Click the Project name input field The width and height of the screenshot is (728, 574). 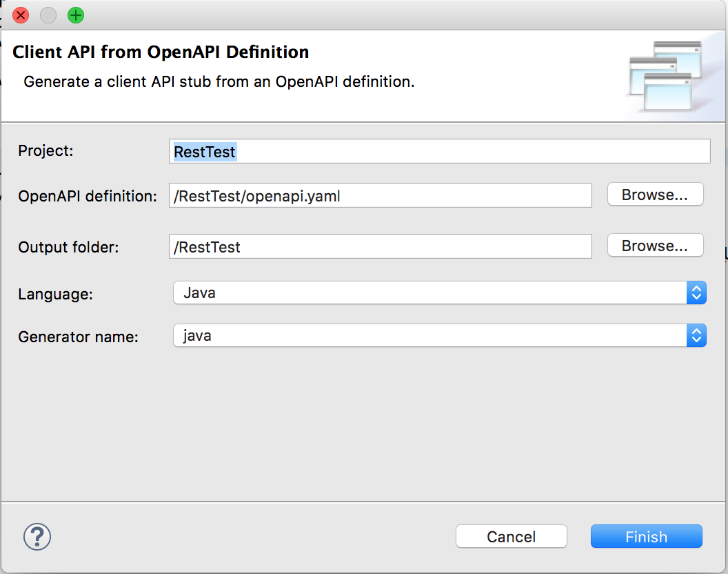pyautogui.click(x=439, y=151)
